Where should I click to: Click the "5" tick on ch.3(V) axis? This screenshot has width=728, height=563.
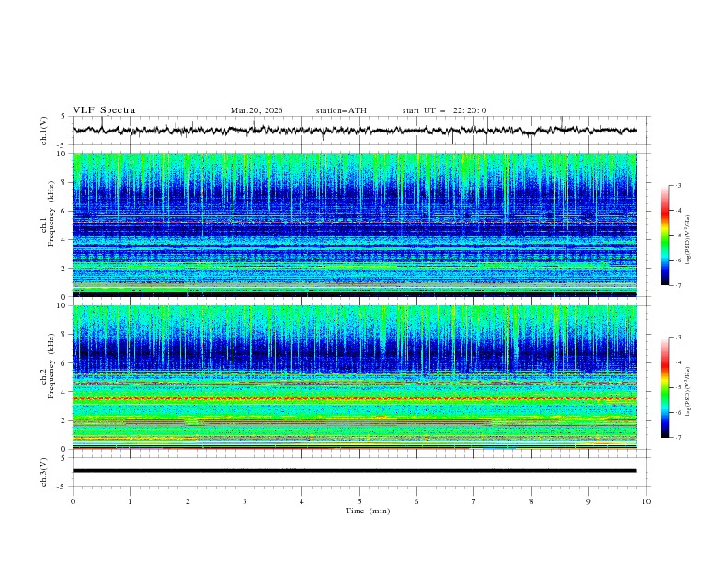click(64, 458)
